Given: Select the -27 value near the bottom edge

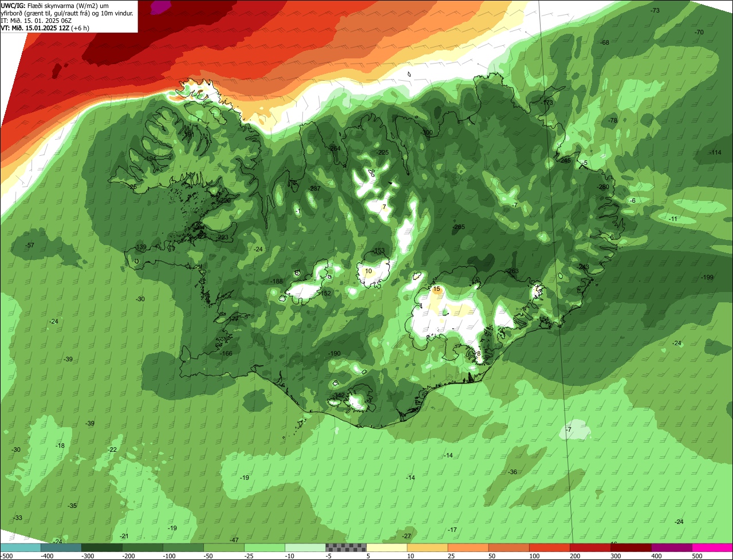Looking at the screenshot, I should click(x=407, y=536).
